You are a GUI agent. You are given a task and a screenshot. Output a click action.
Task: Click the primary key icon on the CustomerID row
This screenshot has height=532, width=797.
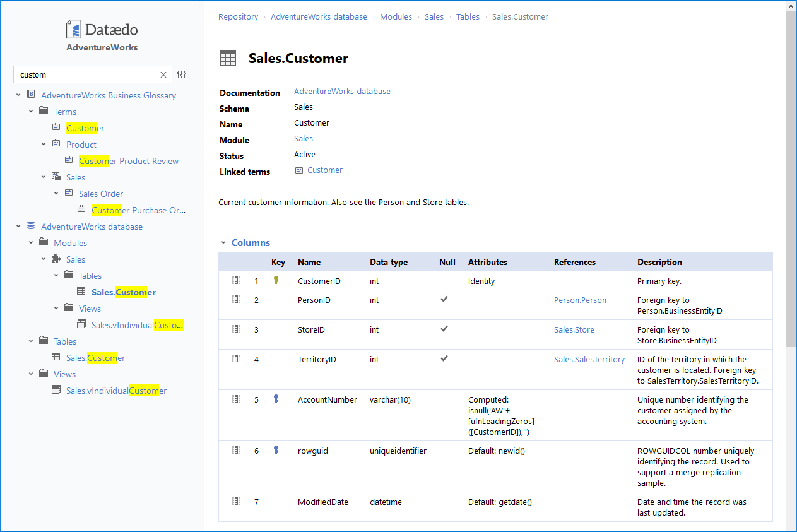pos(276,281)
